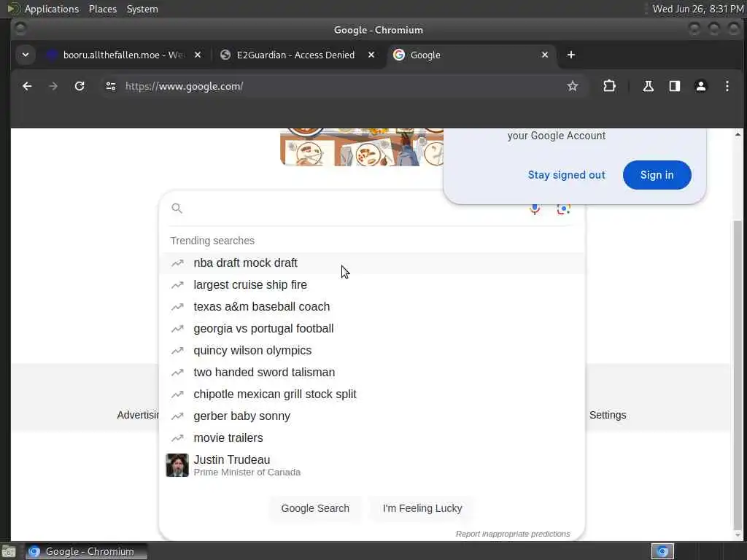The width and height of the screenshot is (747, 560).
Task: Select suggestion largest cruise ship fire
Action: point(372,285)
